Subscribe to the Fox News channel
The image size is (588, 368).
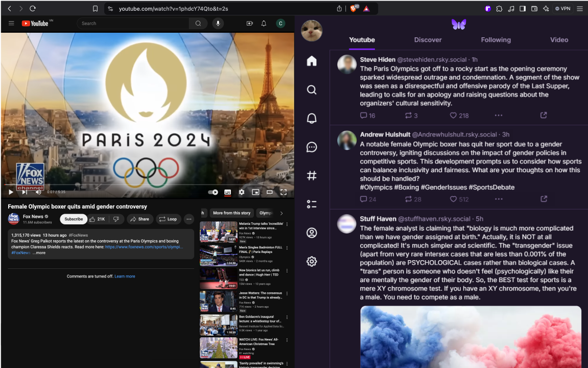pyautogui.click(x=74, y=219)
